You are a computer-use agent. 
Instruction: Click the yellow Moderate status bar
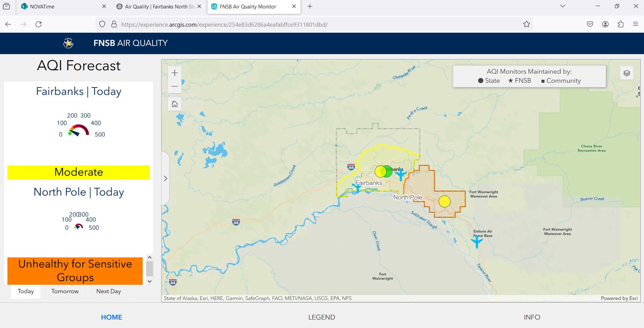[79, 172]
